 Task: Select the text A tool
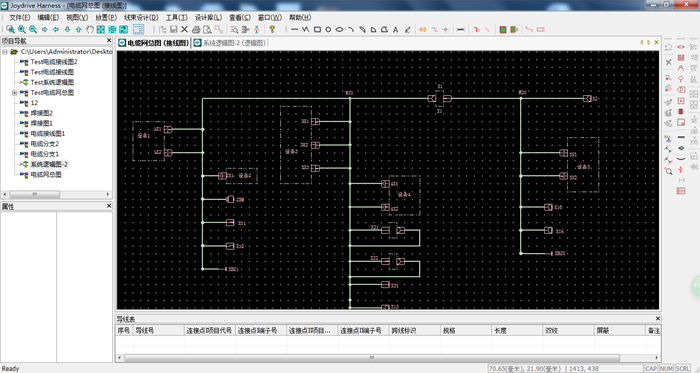[396, 29]
